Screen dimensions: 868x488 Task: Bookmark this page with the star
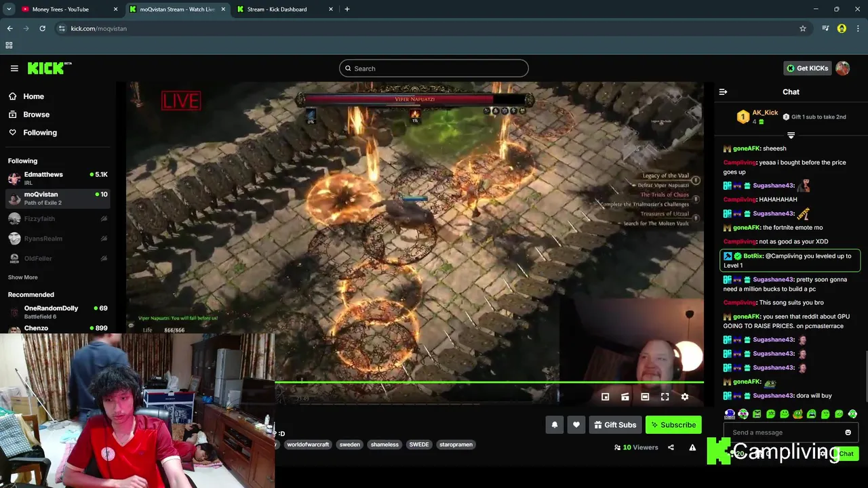(803, 28)
